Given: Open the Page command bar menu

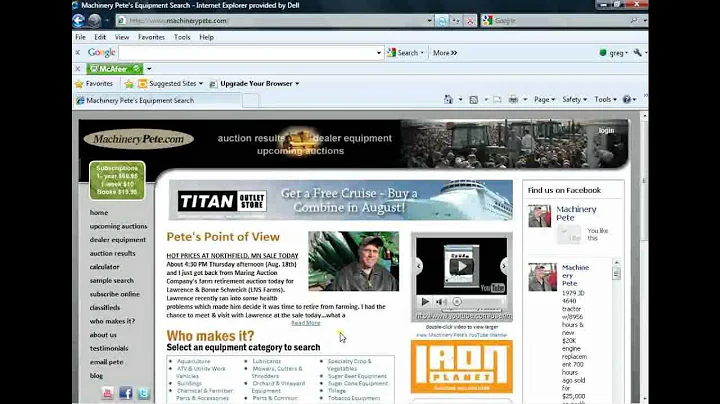Looking at the screenshot, I should 545,99.
